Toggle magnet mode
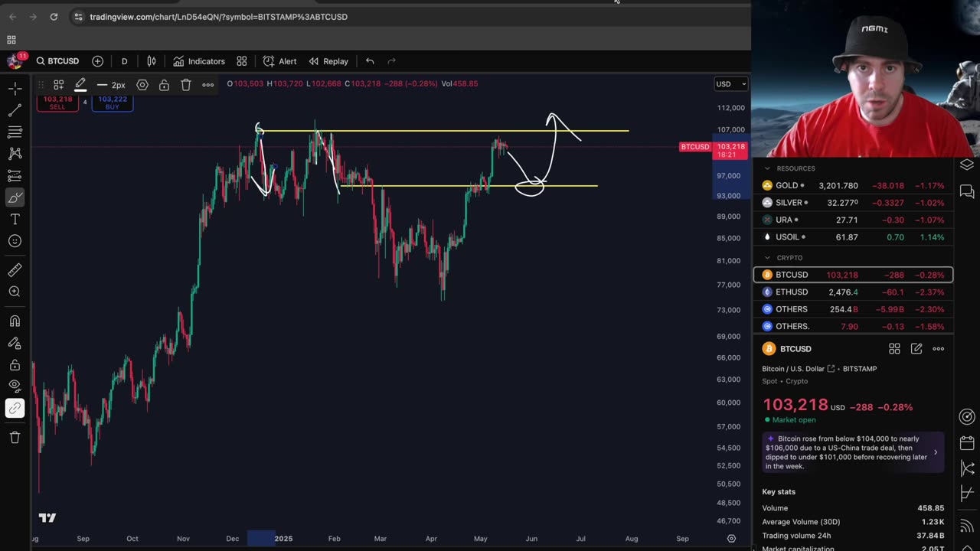The image size is (980, 551). tap(15, 321)
